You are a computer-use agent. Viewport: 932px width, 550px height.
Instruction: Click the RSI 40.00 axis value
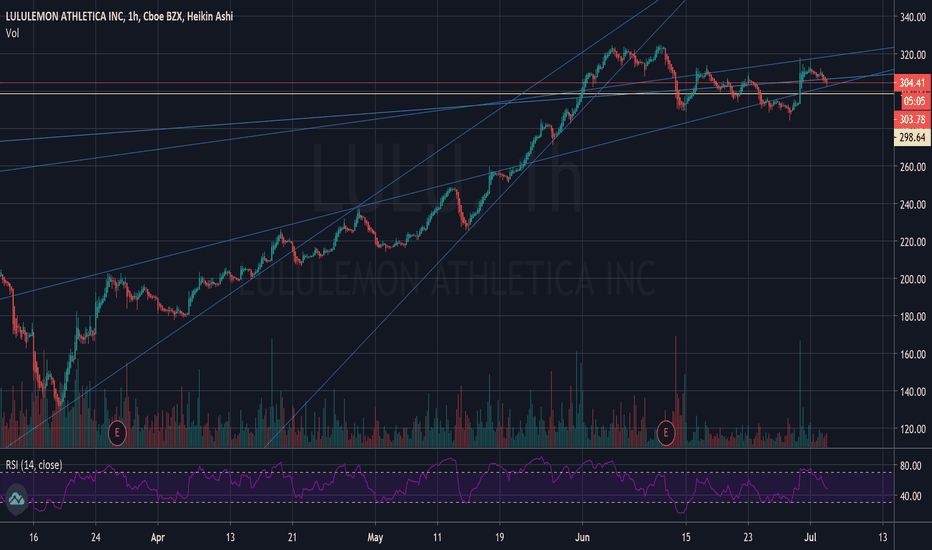[911, 496]
